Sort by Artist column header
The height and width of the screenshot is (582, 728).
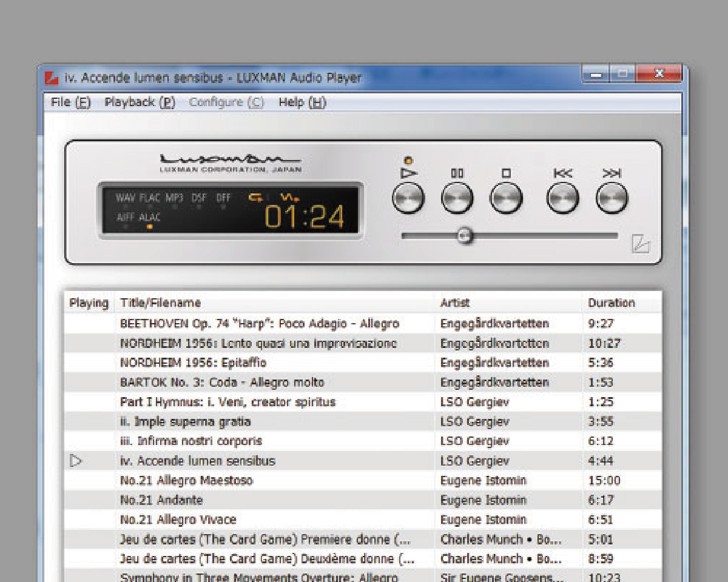(x=454, y=303)
